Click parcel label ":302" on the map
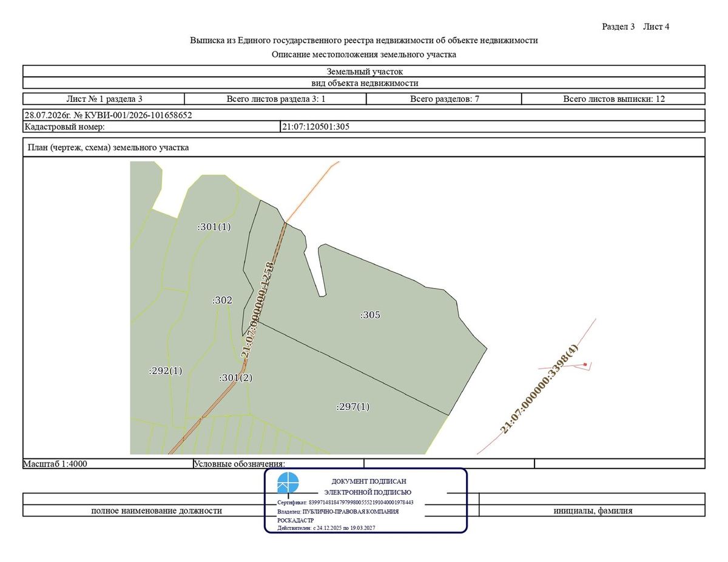728x562 pixels. [x=222, y=300]
